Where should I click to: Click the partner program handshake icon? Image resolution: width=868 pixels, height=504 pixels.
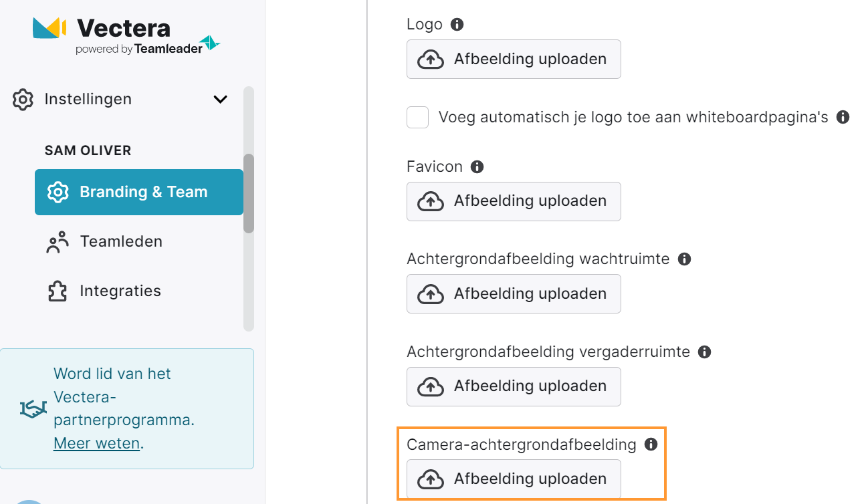click(33, 408)
